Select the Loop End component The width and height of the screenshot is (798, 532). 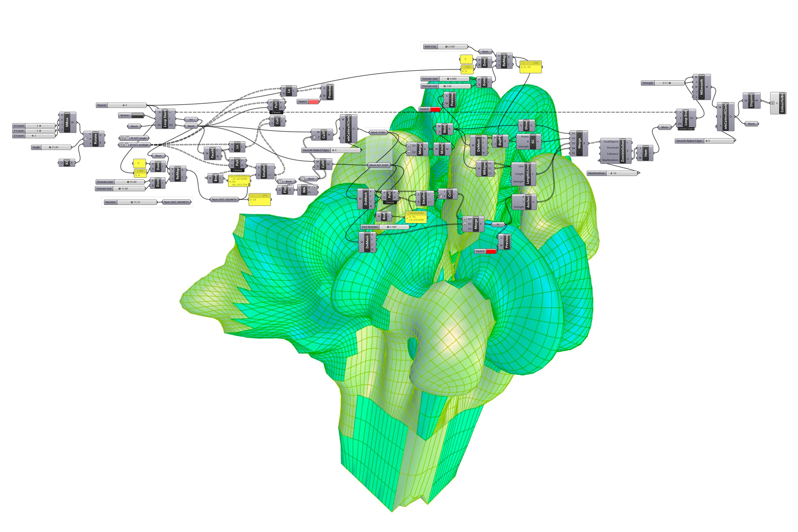point(685,118)
